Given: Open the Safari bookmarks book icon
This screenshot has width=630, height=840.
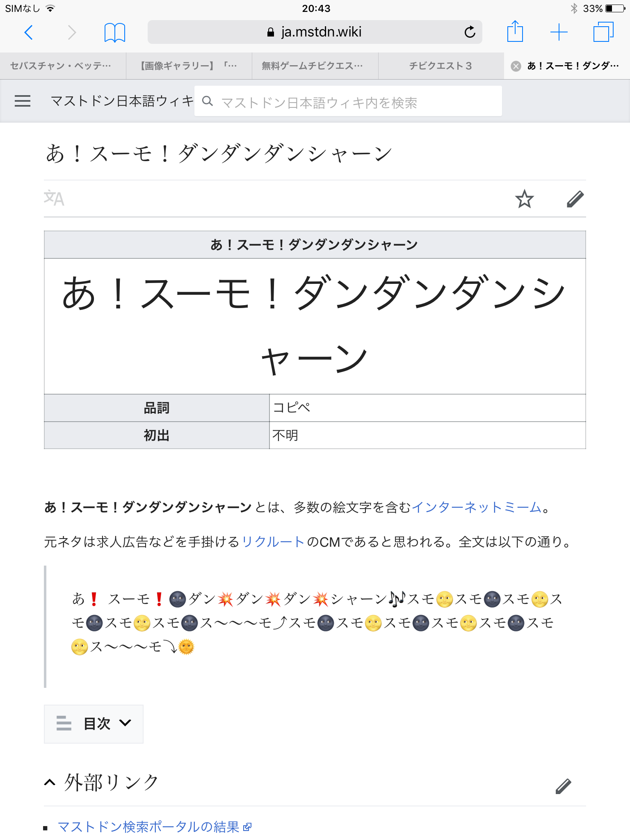Looking at the screenshot, I should [114, 32].
